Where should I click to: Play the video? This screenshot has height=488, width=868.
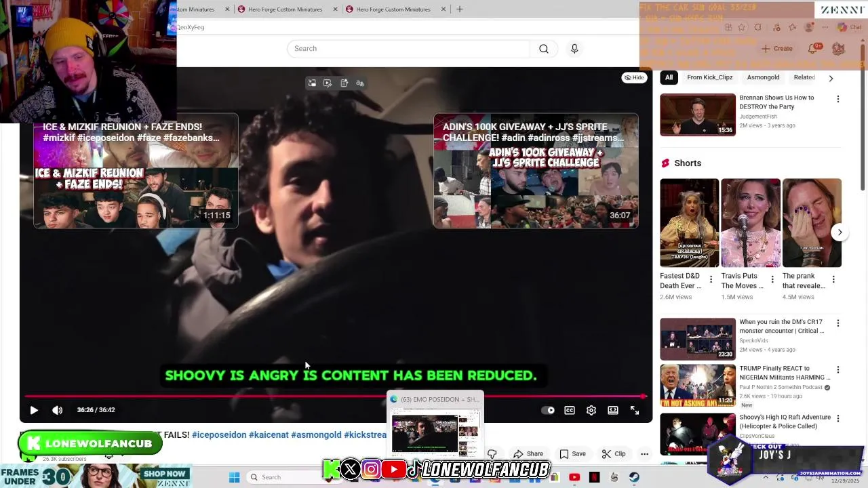[x=34, y=410]
